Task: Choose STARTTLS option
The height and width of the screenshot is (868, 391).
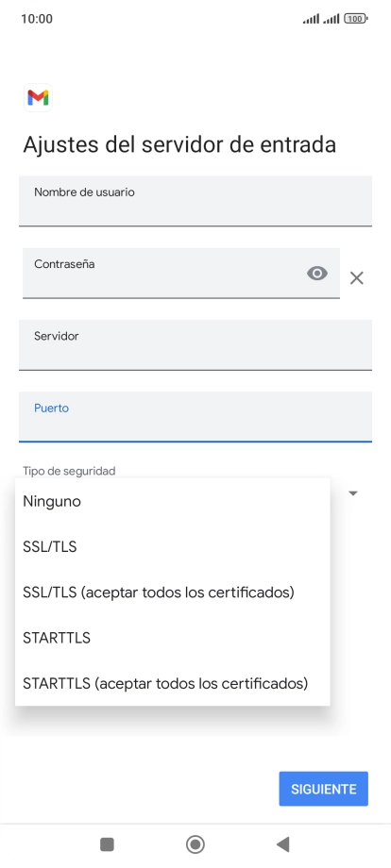Action: (x=172, y=638)
